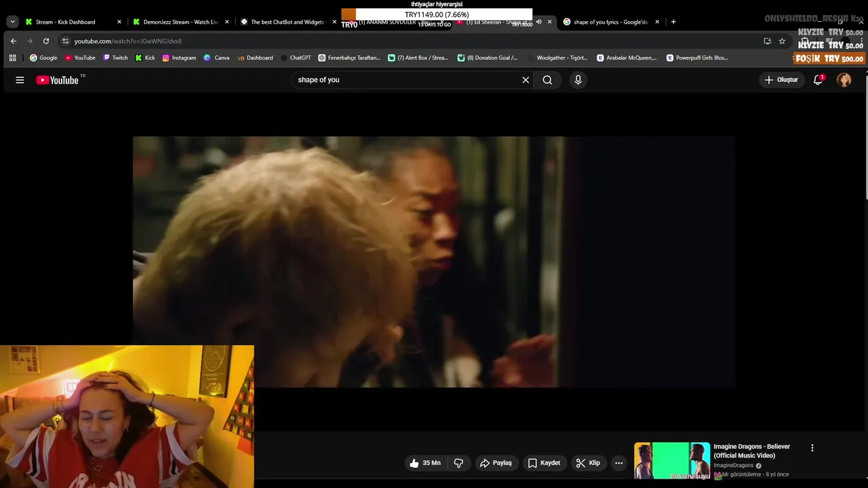Open the notifications bell

818,80
